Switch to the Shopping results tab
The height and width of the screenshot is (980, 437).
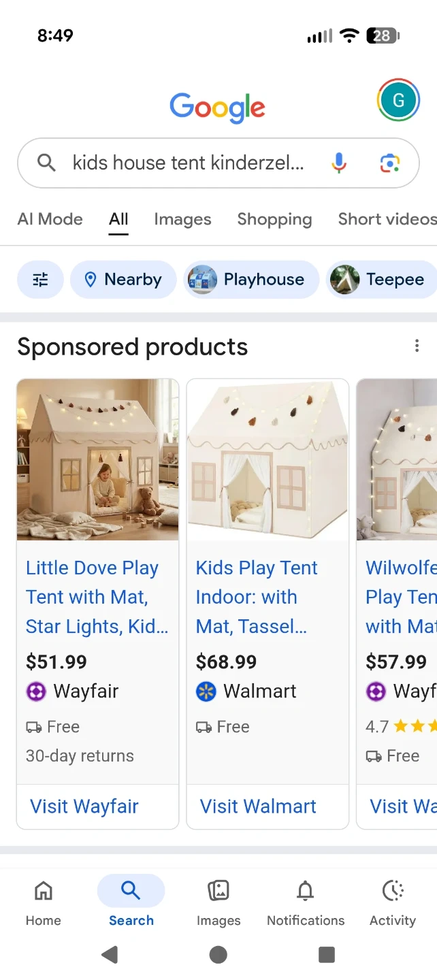tap(274, 219)
